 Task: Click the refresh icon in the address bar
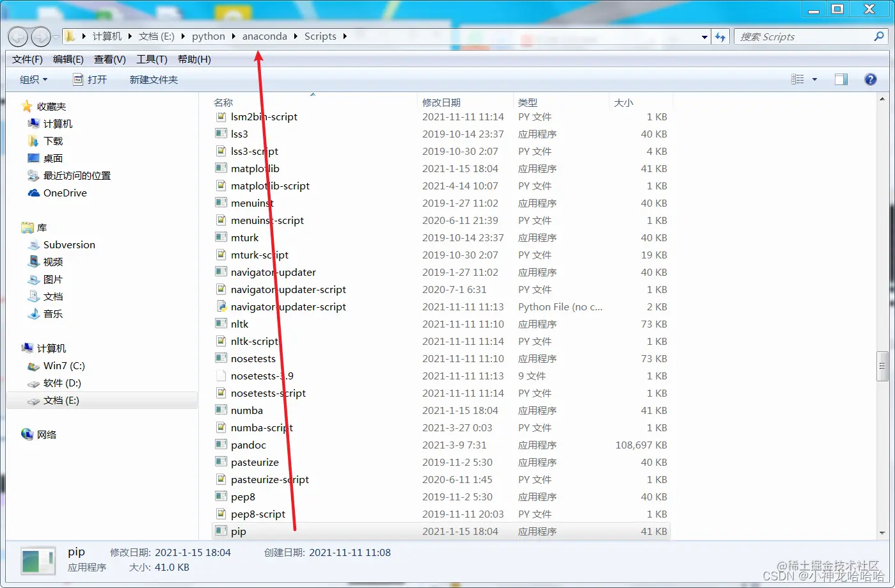tap(721, 36)
